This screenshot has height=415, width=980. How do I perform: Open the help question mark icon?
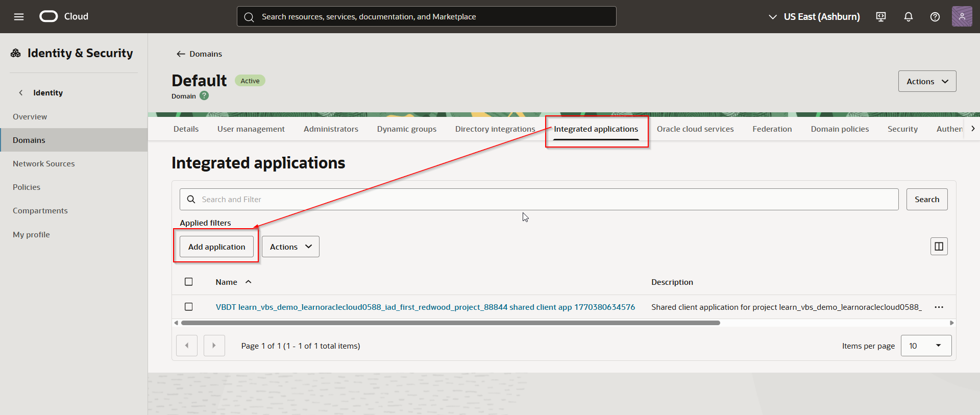pos(935,17)
